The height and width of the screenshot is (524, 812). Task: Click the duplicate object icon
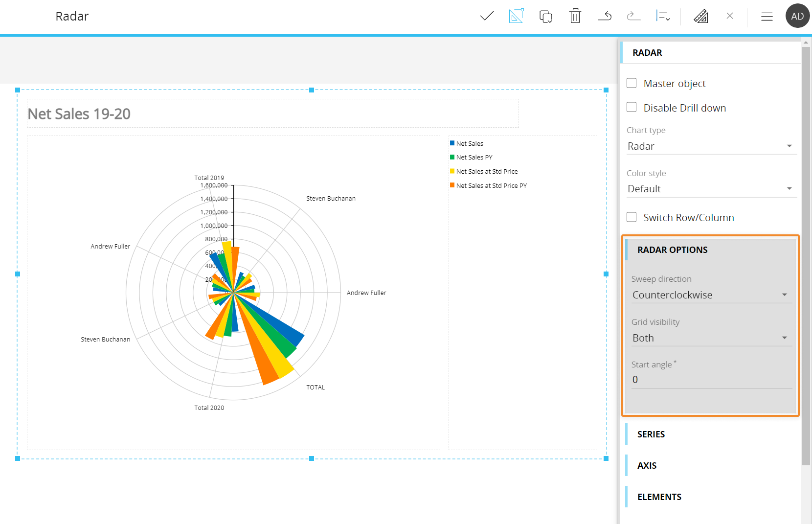click(x=545, y=16)
